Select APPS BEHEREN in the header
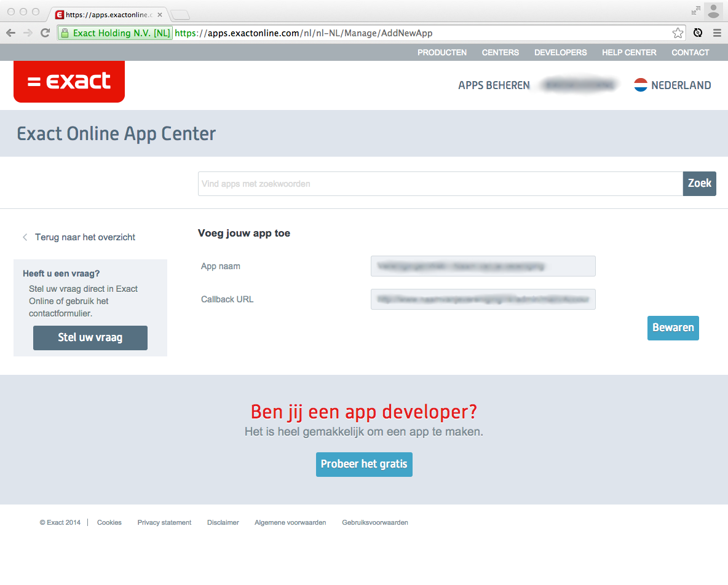This screenshot has height=585, width=728. (494, 85)
